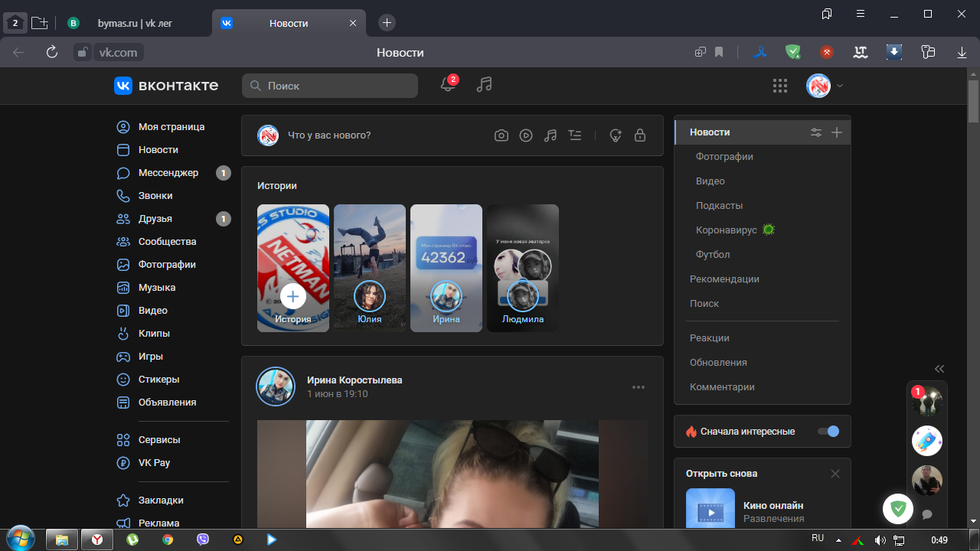
Task: Add a new news tab with plus icon
Action: coord(837,132)
